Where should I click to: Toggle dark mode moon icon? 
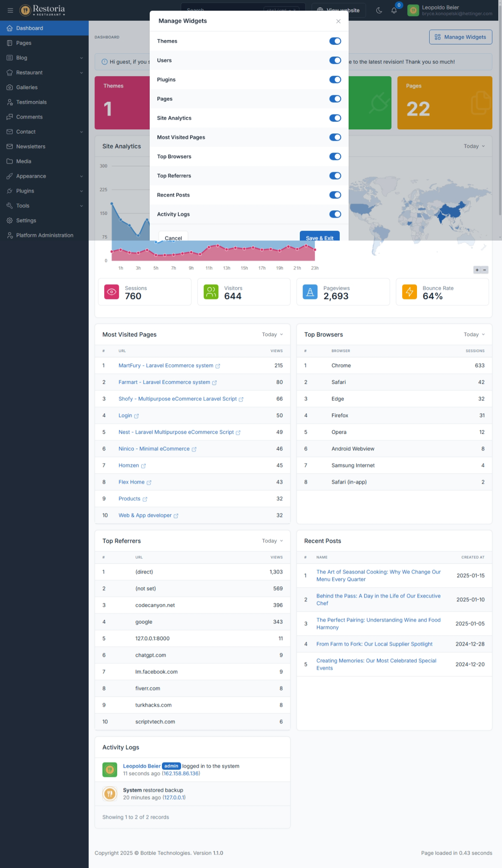coord(379,10)
